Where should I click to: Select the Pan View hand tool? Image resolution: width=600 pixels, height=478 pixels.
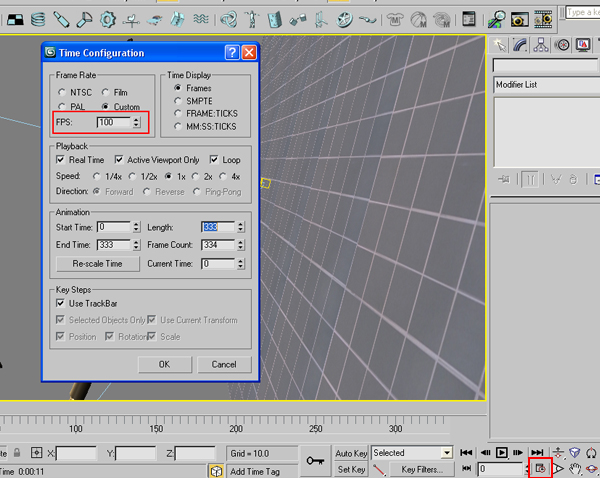[x=574, y=468]
